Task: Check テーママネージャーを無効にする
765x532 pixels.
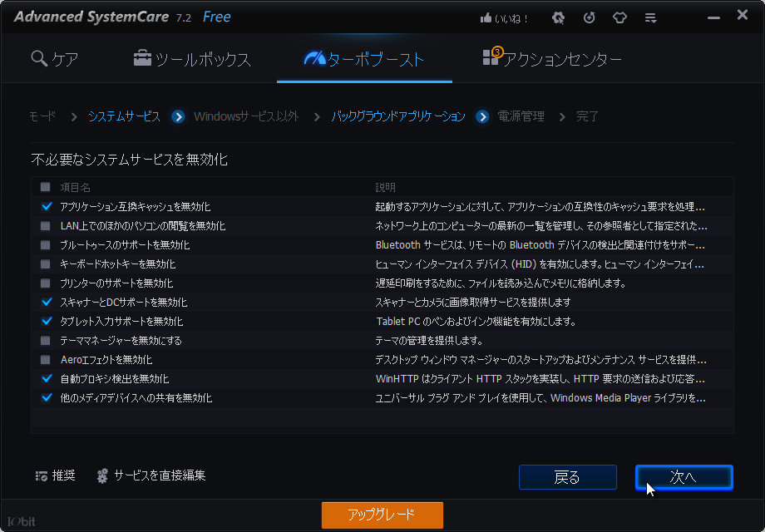Action: [x=46, y=340]
